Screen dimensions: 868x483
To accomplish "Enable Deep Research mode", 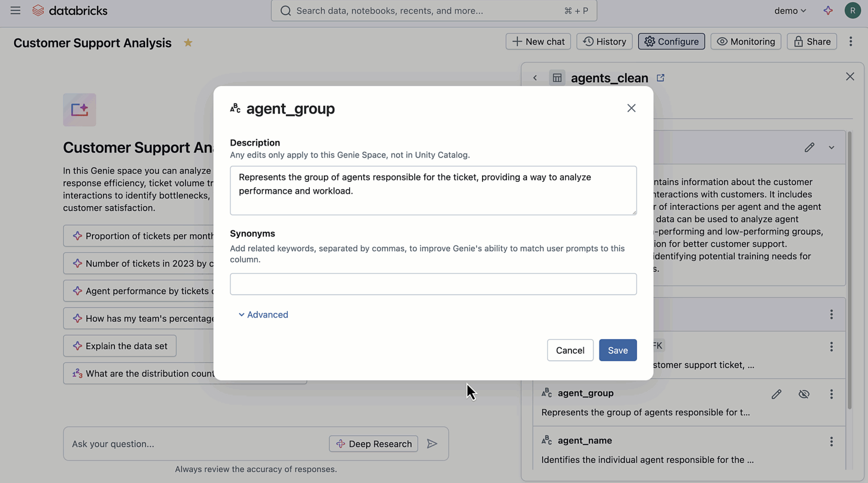I will click(373, 444).
